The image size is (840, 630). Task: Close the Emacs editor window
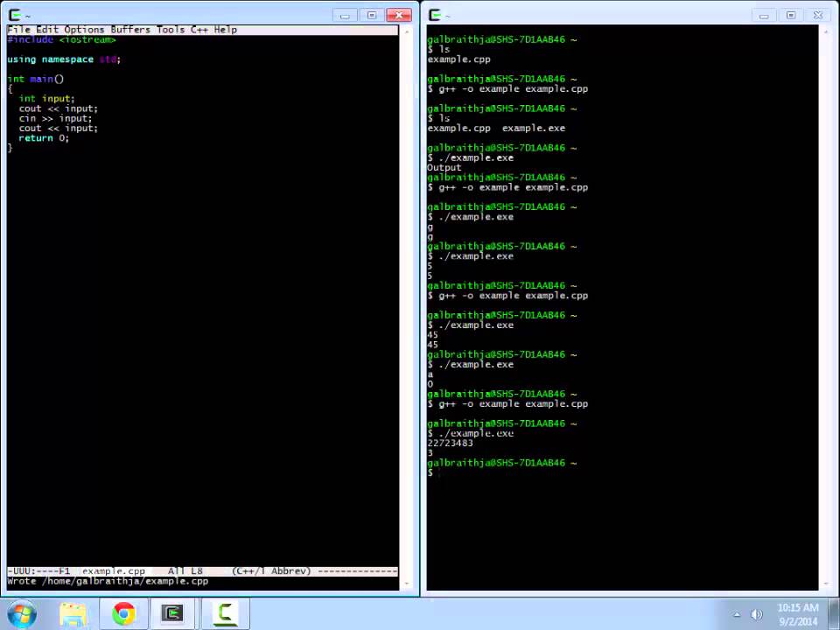pyautogui.click(x=399, y=15)
